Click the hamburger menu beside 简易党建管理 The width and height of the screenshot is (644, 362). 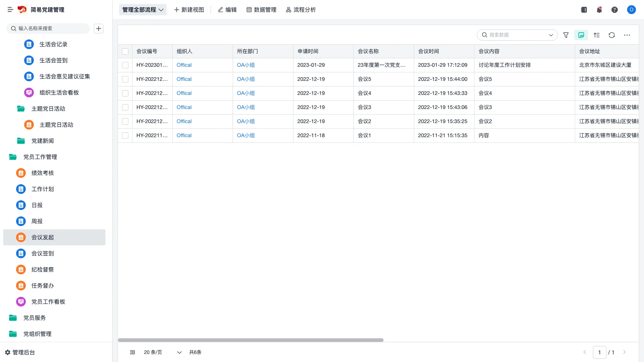[10, 10]
